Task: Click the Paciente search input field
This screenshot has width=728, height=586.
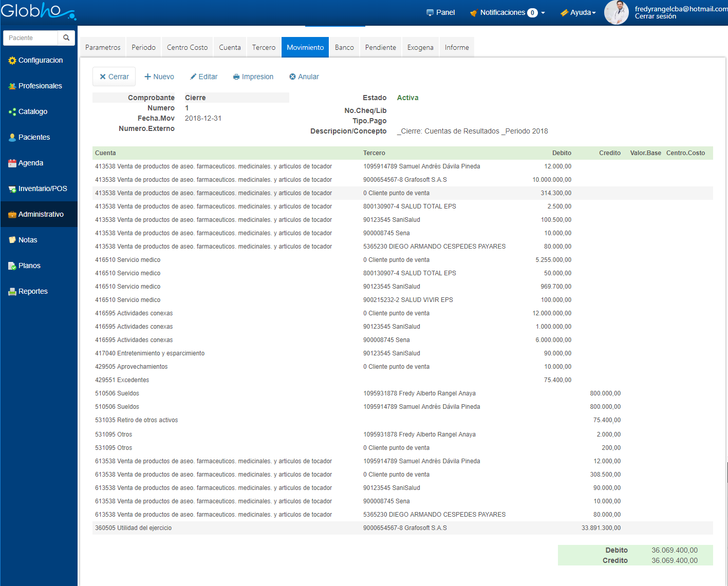Action: click(31, 38)
